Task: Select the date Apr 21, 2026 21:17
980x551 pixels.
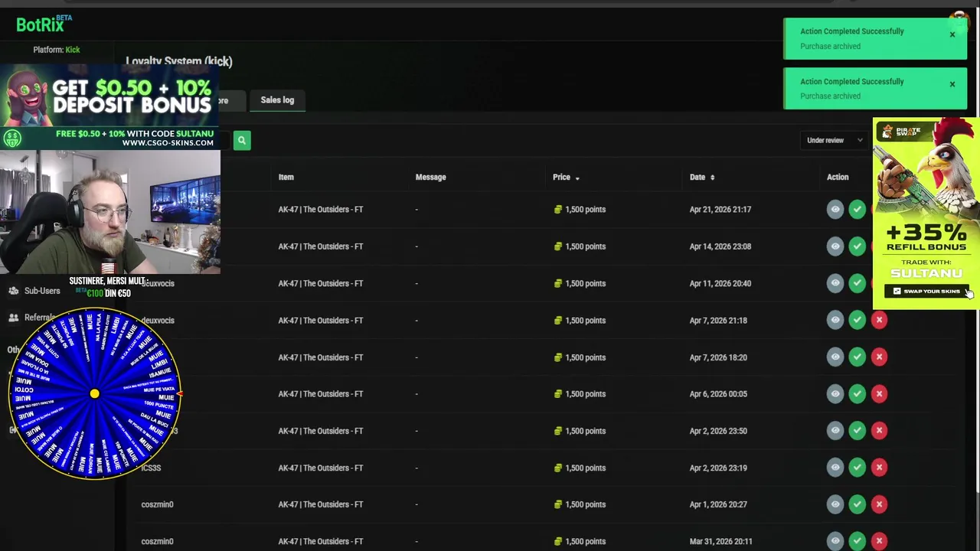Action: coord(720,209)
